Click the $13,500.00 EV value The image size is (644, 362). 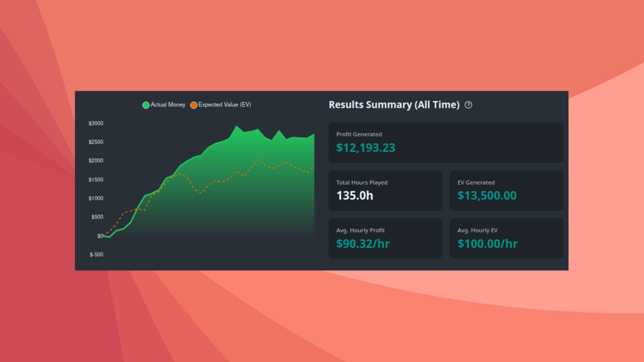[487, 195]
